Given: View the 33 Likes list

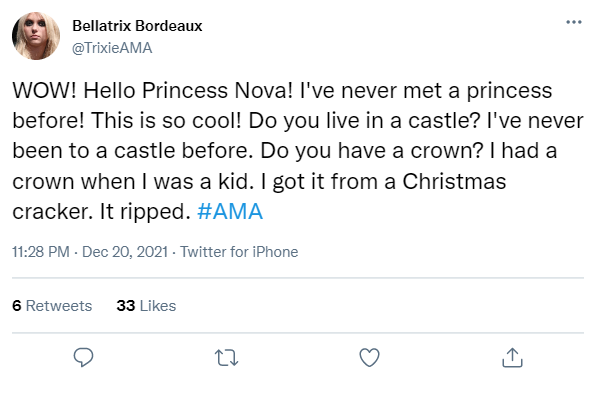Looking at the screenshot, I should click(146, 305).
